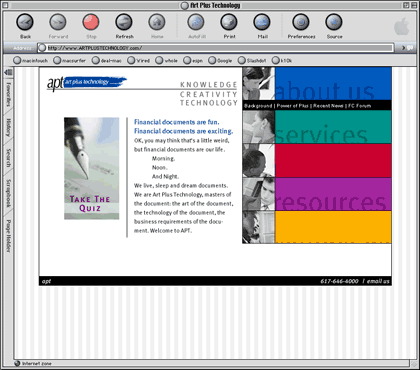This screenshot has width=420, height=370.
Task: Open the Slashdot favorite link
Action: [252, 60]
